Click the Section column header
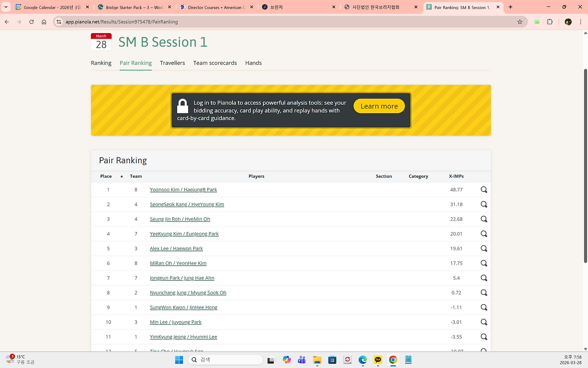Screen dimensions: 588x368 pos(384,176)
